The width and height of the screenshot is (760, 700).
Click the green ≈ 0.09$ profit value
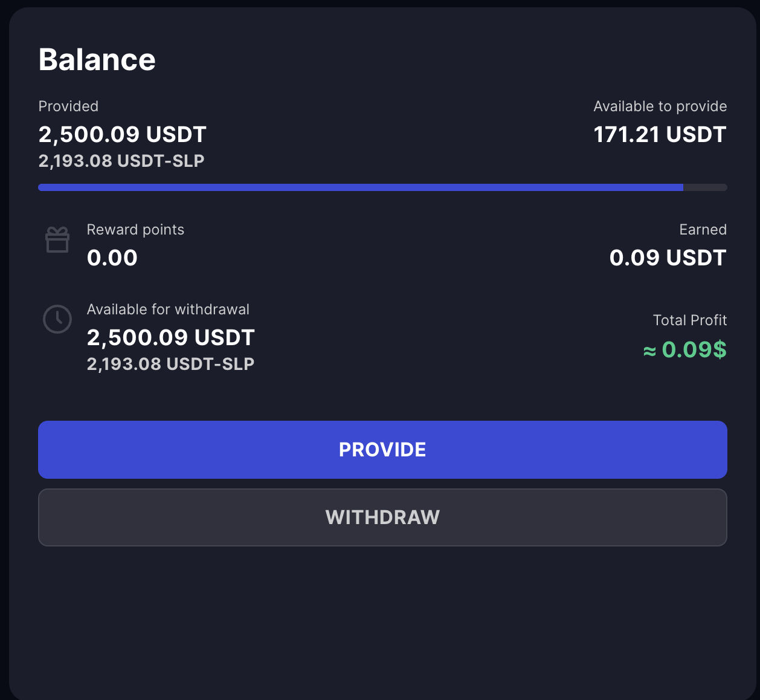[x=684, y=349]
